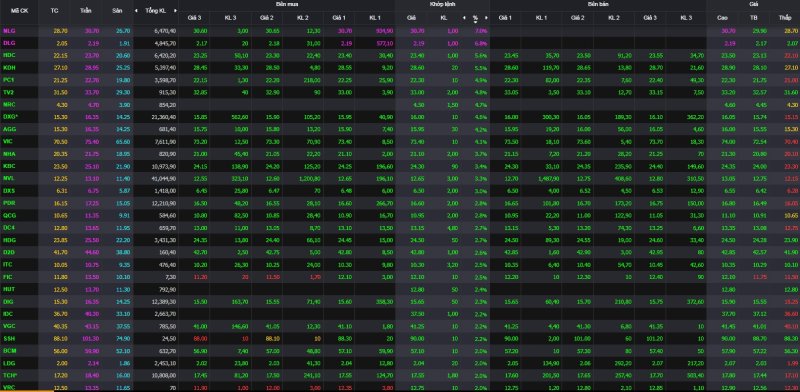Open the MLG stock symbol
The height and width of the screenshot is (392, 800).
coord(9,31)
